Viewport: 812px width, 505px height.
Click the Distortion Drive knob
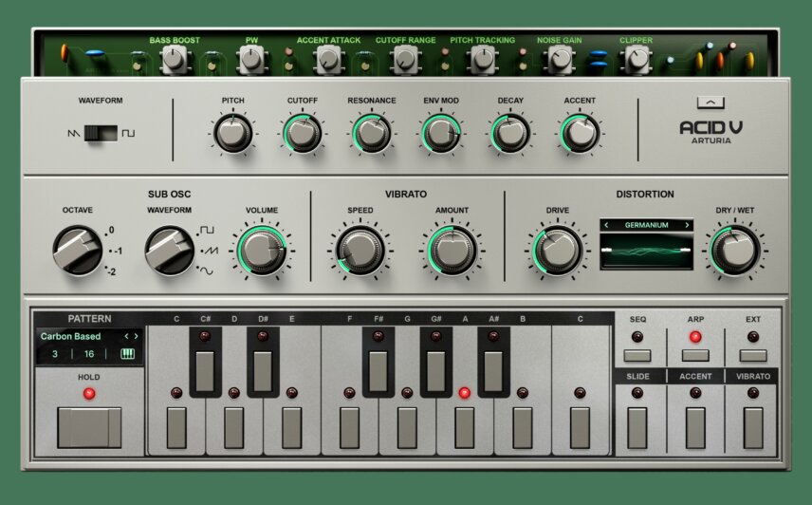pyautogui.click(x=558, y=251)
